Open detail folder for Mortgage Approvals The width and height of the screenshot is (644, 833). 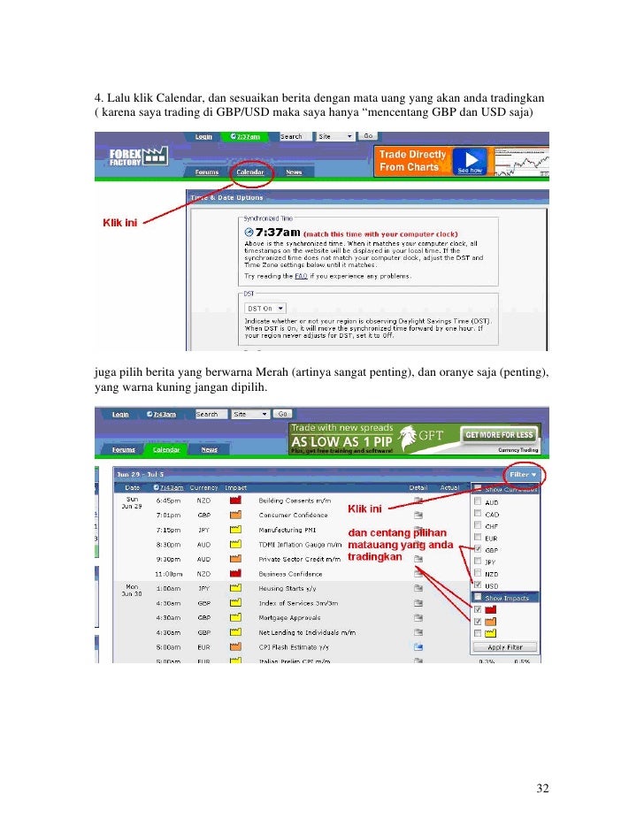point(418,617)
